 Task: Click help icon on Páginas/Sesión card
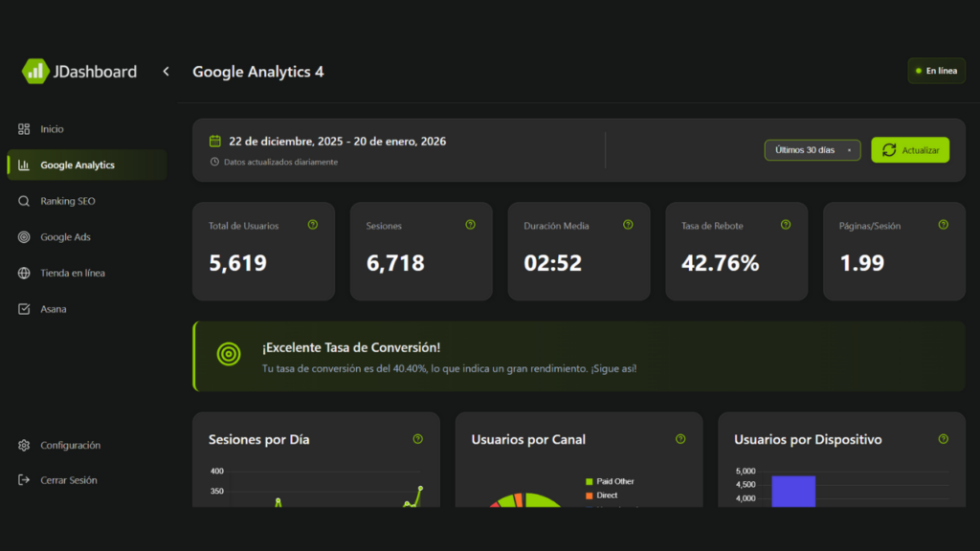point(943,225)
